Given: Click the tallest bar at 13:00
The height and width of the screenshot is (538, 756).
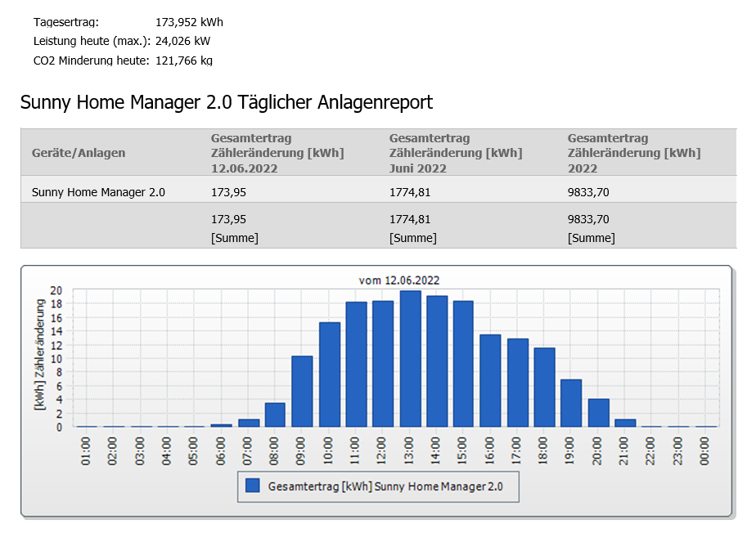Looking at the screenshot, I should tap(410, 358).
